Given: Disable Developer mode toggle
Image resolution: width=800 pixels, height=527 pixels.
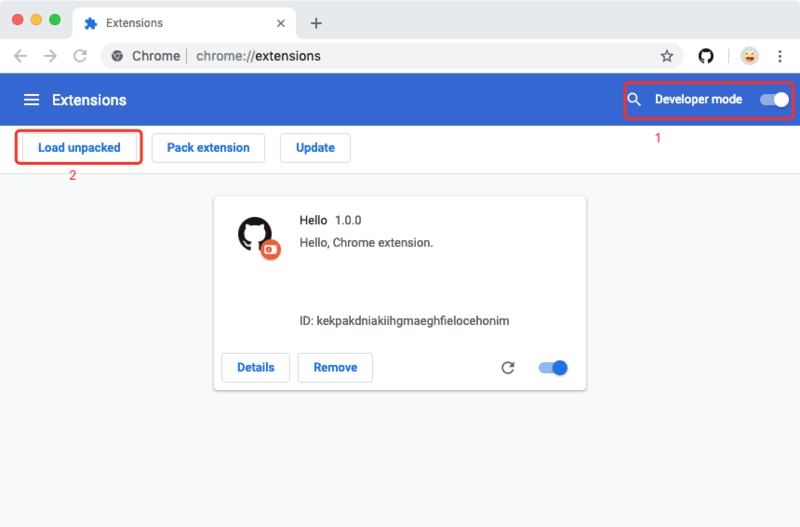Looking at the screenshot, I should pyautogui.click(x=774, y=100).
